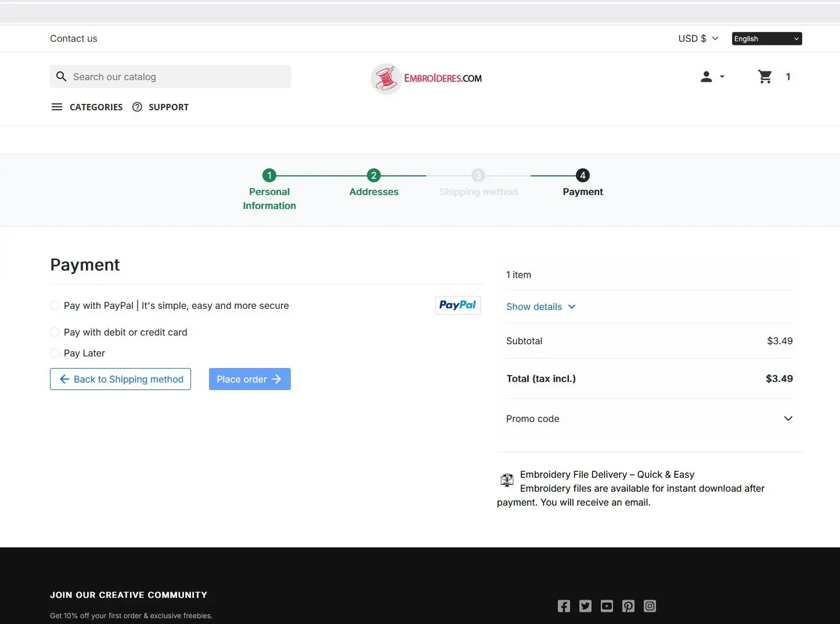Open the YouTube social icon
Viewport: 840px width, 624px height.
pos(607,606)
